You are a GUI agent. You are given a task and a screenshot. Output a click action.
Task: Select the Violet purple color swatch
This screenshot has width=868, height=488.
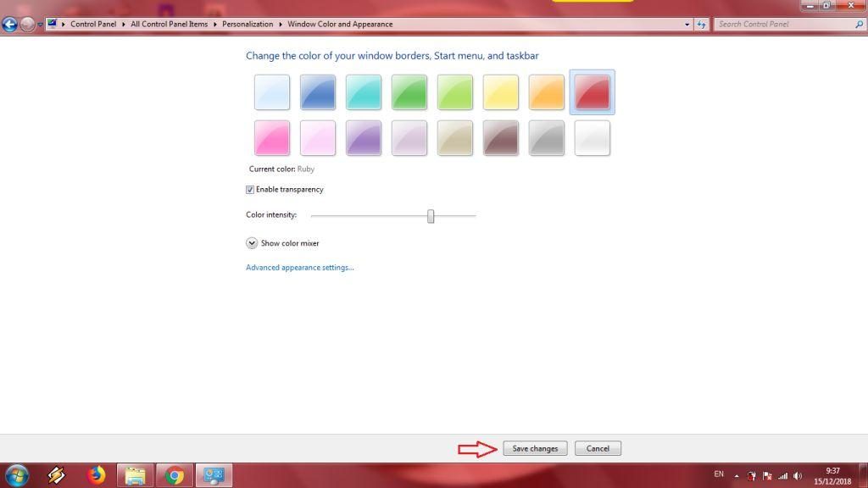[x=363, y=138]
